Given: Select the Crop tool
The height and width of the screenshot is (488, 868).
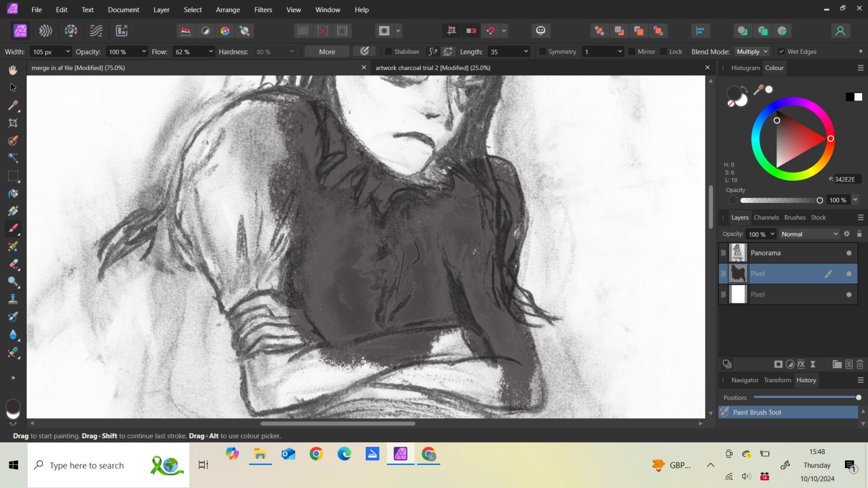Looking at the screenshot, I should [13, 123].
